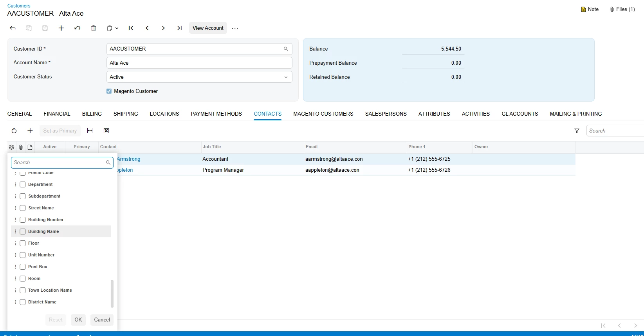The image size is (644, 336).
Task: Click the Fit to Screen columns icon
Action: tap(90, 131)
